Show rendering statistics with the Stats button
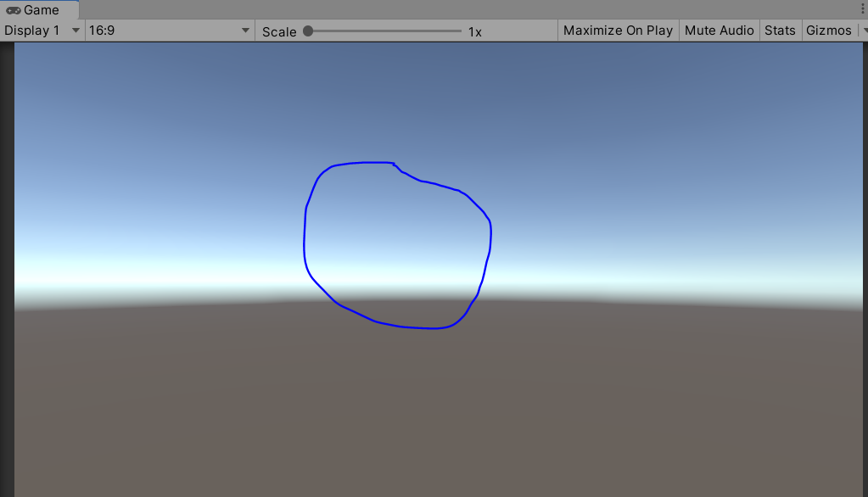The width and height of the screenshot is (868, 497). tap(780, 30)
